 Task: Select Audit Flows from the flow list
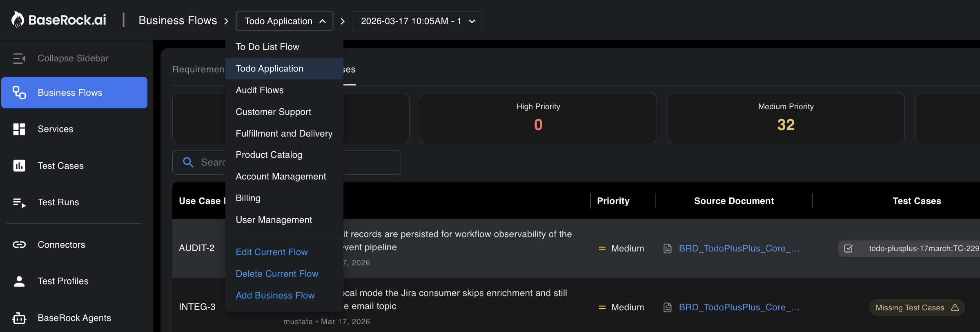point(259,90)
